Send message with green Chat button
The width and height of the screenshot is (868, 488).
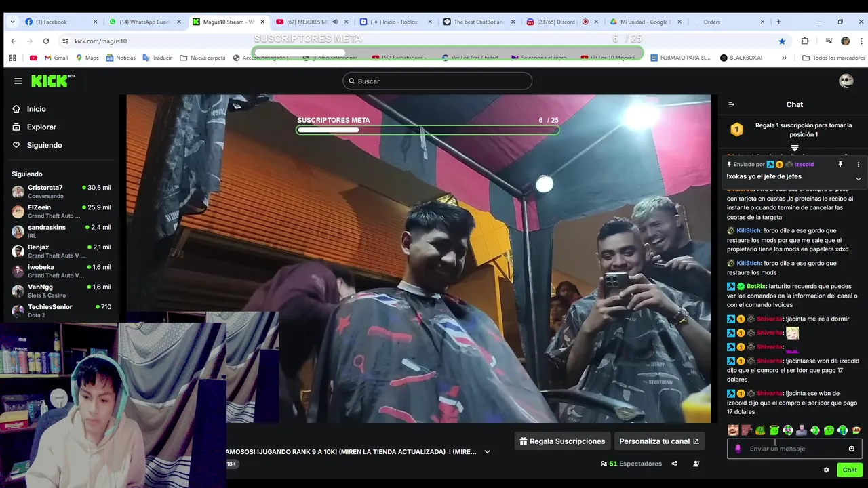click(x=850, y=470)
